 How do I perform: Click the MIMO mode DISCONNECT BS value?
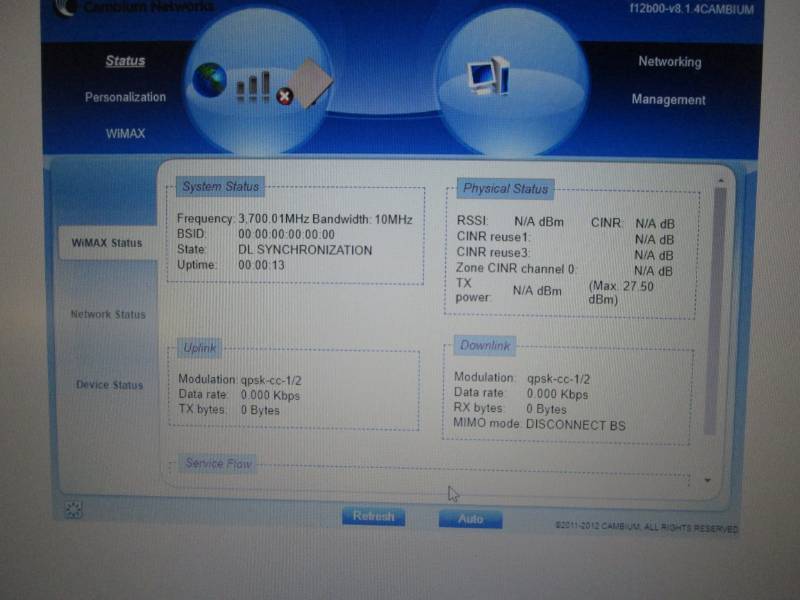(x=576, y=426)
